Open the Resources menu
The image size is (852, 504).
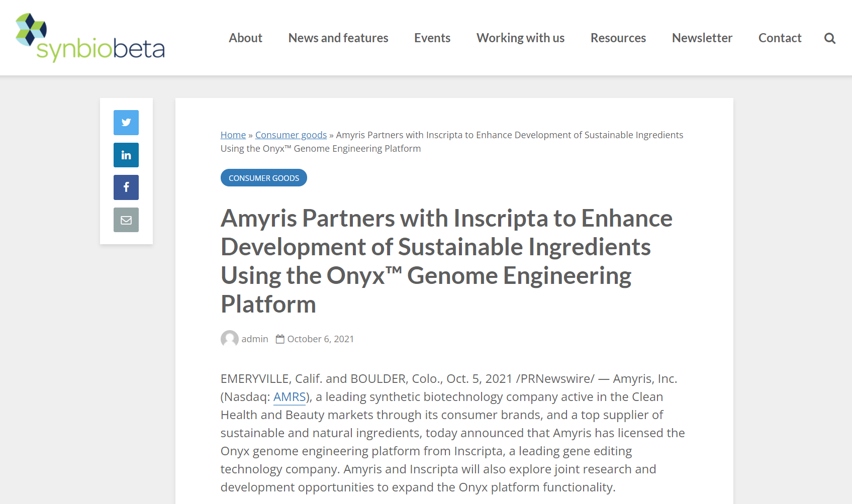[618, 38]
